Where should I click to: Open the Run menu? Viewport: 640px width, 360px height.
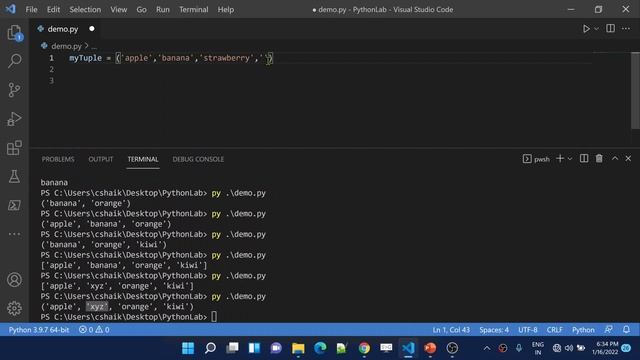coord(162,9)
